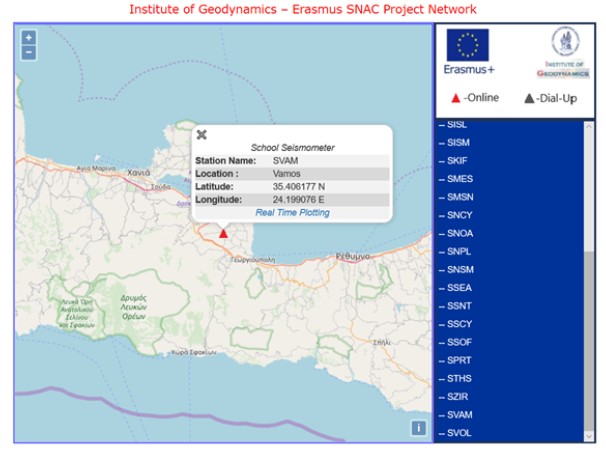Select station SMES from list
The image size is (606, 453).
point(460,179)
